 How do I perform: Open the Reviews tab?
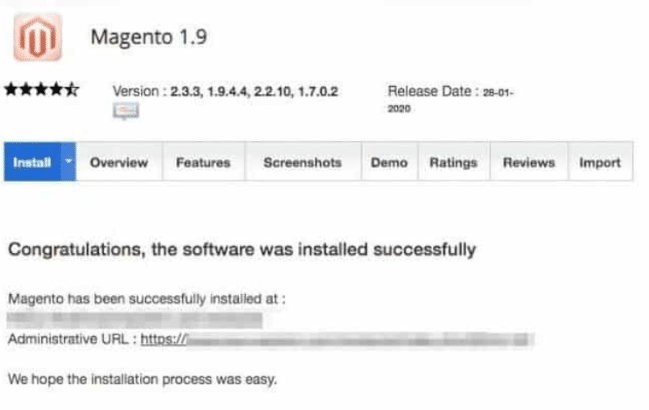529,162
